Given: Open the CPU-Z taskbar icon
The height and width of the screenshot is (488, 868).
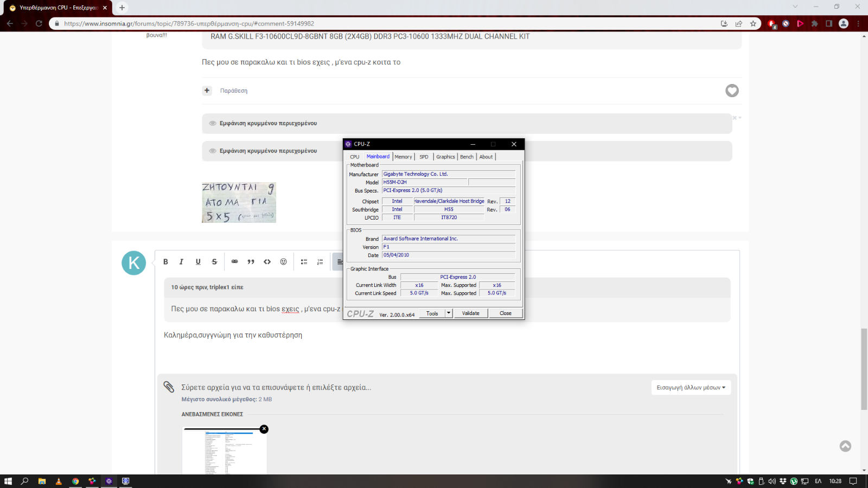Looking at the screenshot, I should [x=109, y=481].
